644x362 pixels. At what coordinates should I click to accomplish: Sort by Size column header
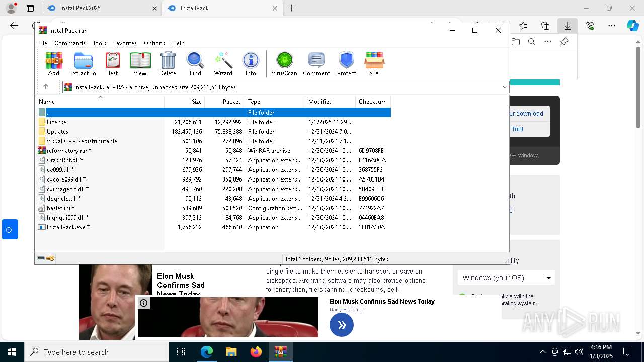(x=185, y=102)
